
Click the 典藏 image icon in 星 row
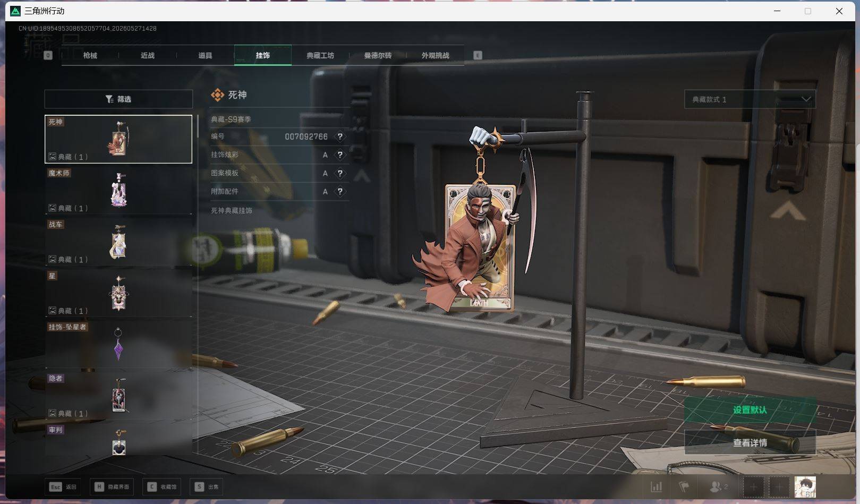(53, 311)
